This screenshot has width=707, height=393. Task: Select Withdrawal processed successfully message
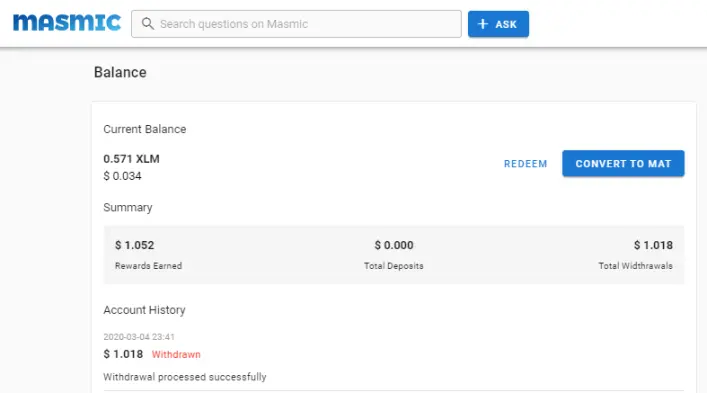[185, 377]
